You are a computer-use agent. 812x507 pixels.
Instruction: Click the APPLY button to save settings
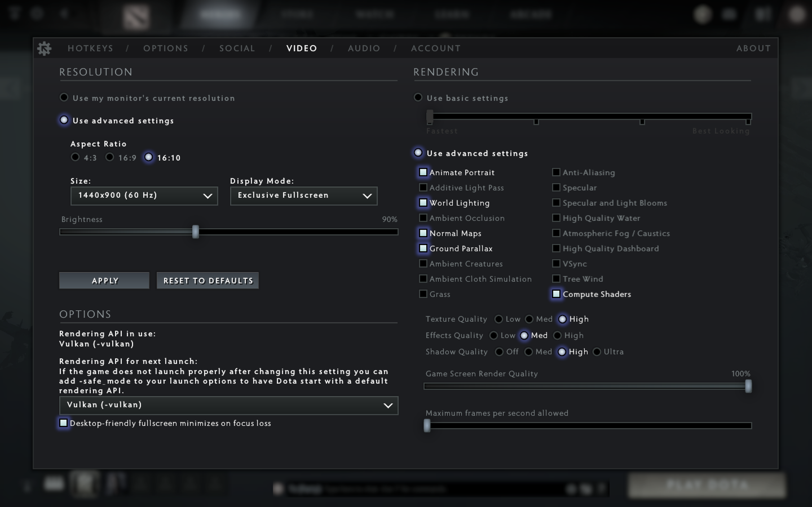pos(105,280)
